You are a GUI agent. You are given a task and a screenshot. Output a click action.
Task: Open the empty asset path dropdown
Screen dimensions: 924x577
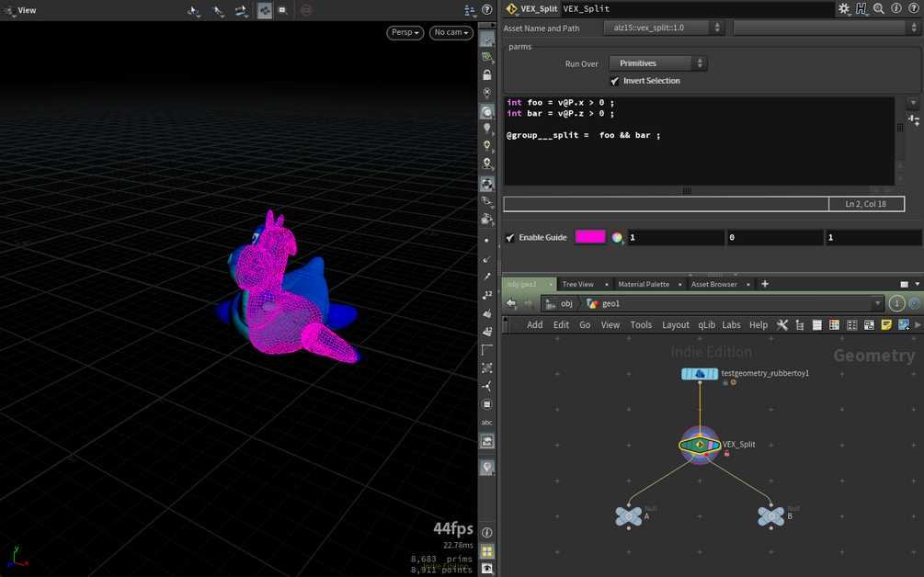[827, 28]
